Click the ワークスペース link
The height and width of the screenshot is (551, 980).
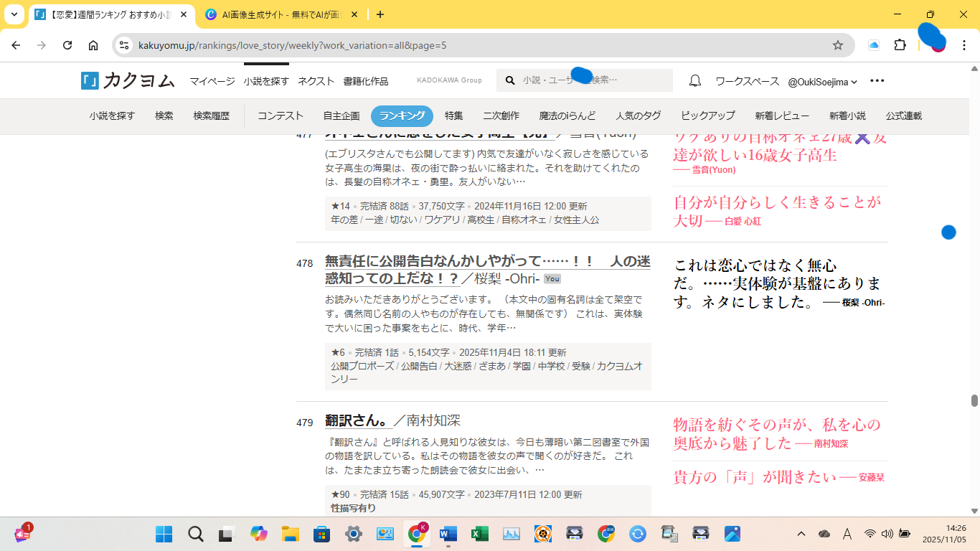(x=747, y=82)
